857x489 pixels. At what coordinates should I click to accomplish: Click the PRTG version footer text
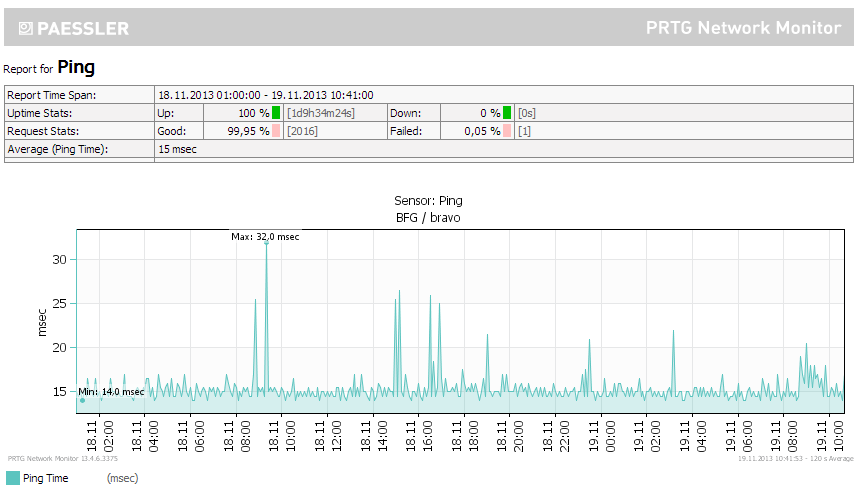pyautogui.click(x=62, y=458)
